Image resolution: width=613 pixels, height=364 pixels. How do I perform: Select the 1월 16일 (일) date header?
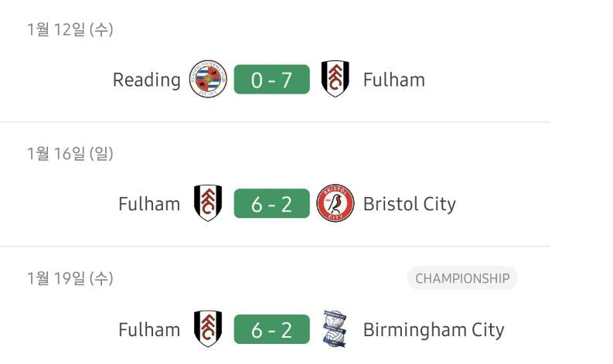[x=70, y=155]
